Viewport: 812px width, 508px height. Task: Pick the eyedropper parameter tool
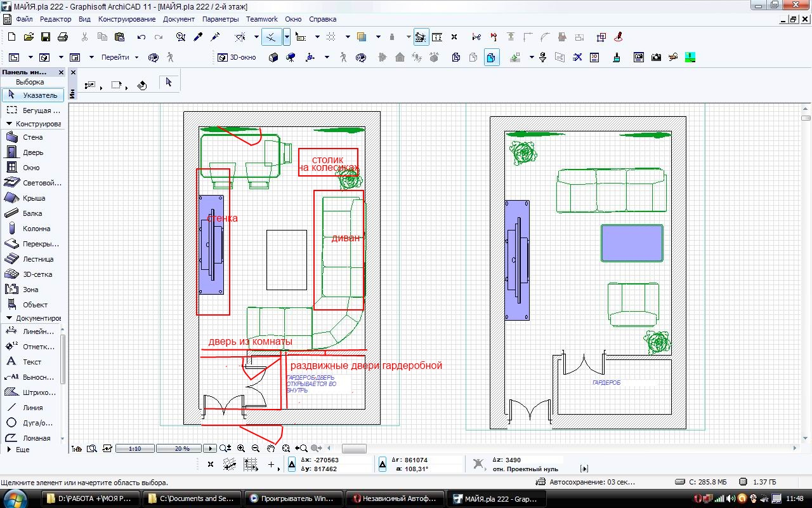tap(198, 37)
